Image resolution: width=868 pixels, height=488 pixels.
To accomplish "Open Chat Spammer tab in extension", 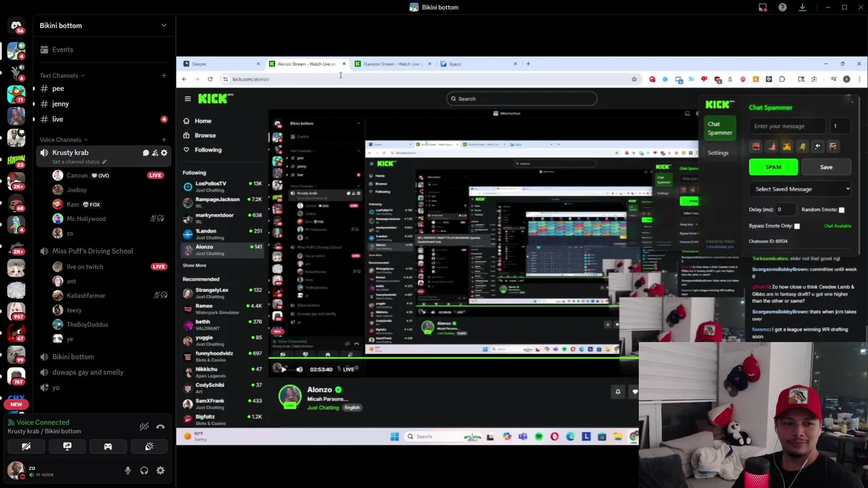I will pos(720,128).
